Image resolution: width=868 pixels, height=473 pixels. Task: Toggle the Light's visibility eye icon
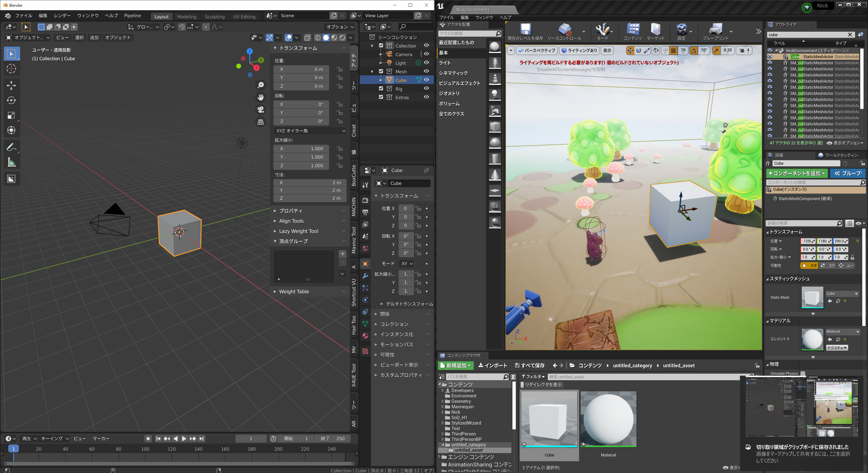coord(426,63)
